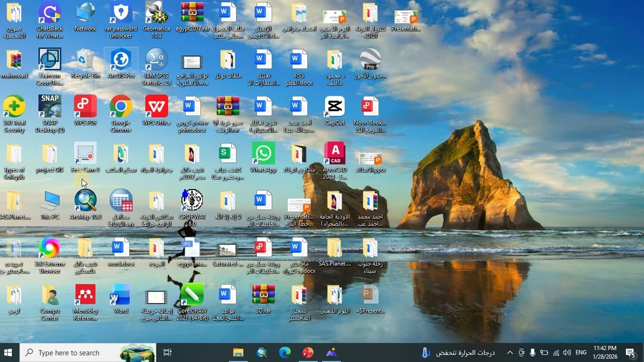The height and width of the screenshot is (362, 644).
Task: Open the volume control
Action: pyautogui.click(x=567, y=352)
